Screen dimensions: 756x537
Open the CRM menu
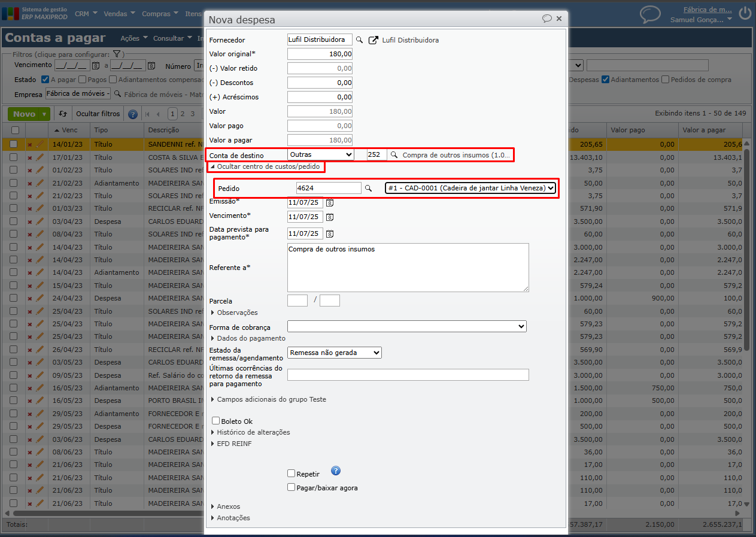(86, 13)
